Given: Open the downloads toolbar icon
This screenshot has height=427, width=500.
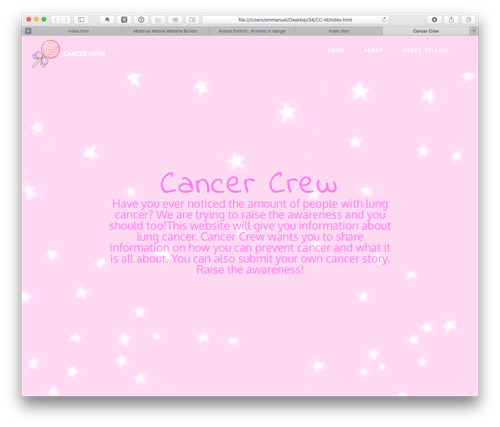Looking at the screenshot, I should 434,20.
